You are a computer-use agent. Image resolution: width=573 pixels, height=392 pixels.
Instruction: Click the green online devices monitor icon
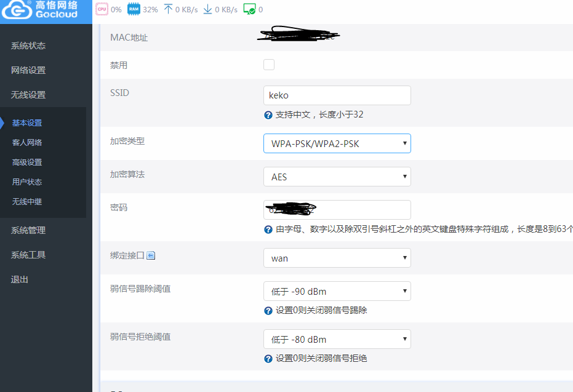[249, 9]
